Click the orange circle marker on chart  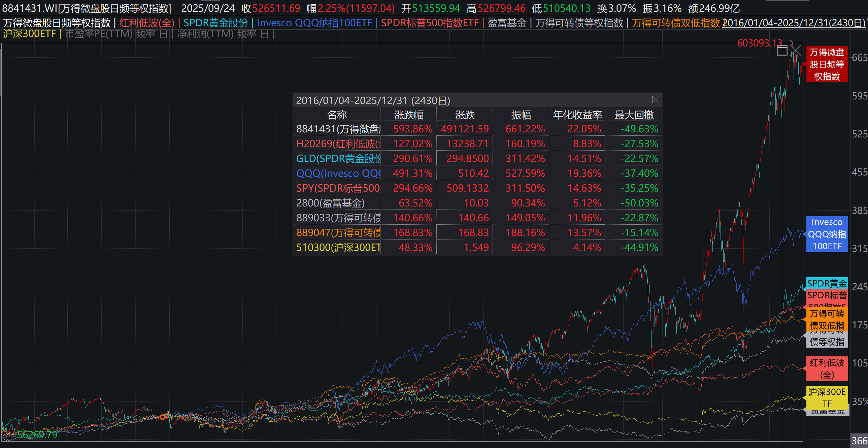pyautogui.click(x=162, y=417)
